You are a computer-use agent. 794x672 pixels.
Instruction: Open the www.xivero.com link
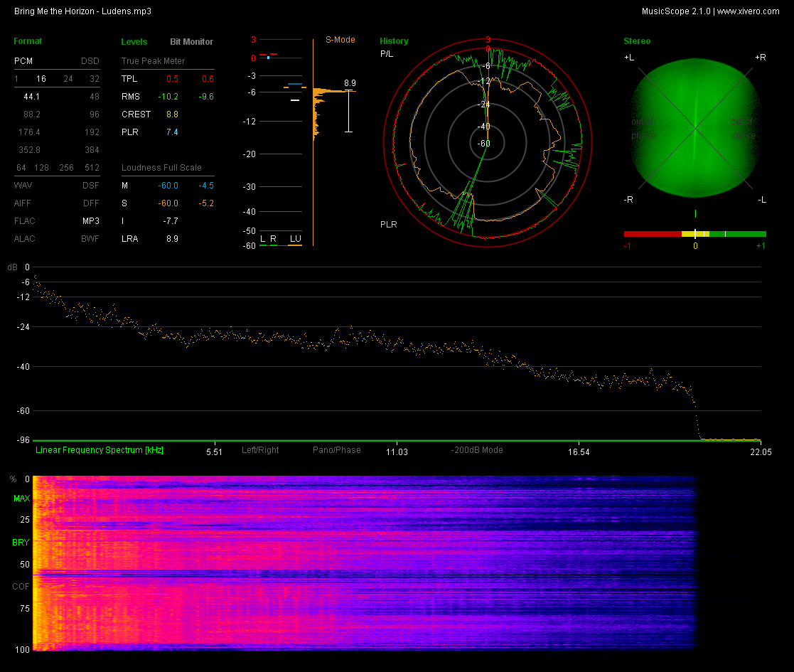click(749, 11)
